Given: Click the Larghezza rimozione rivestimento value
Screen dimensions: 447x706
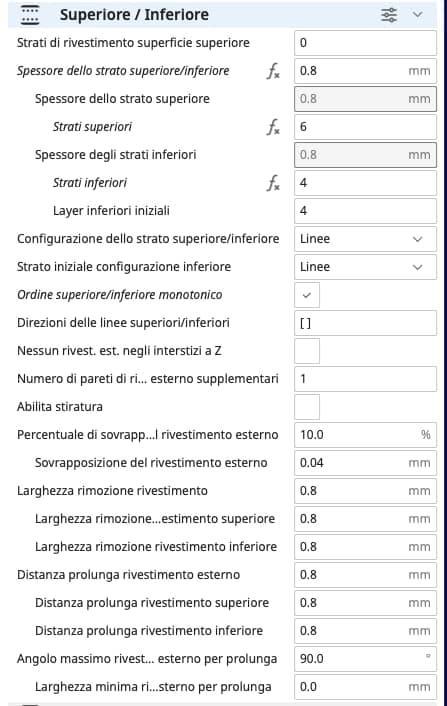Looking at the screenshot, I should click(365, 491).
